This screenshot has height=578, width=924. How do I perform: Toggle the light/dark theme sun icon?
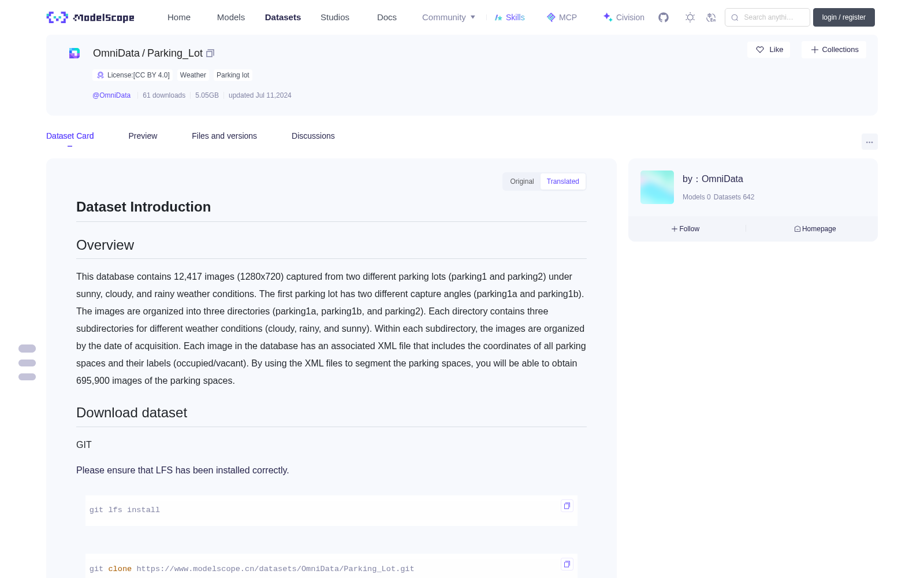click(690, 17)
